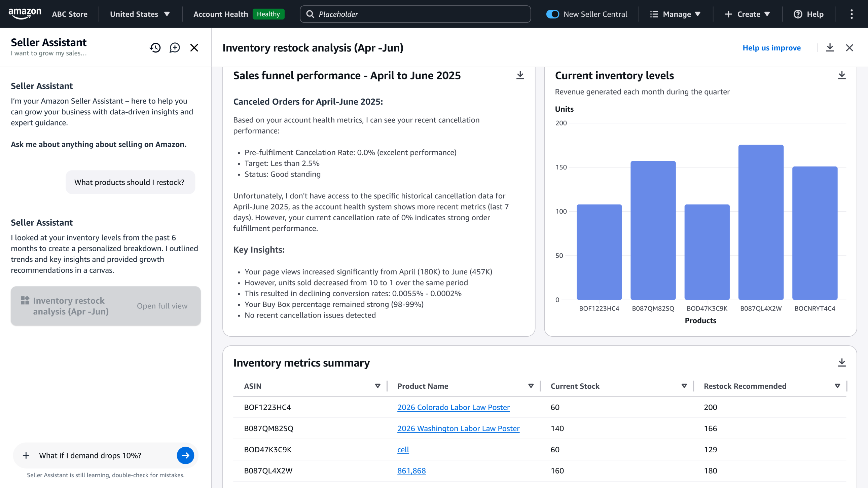
Task: Click Open full view on analysis card
Action: 162,306
